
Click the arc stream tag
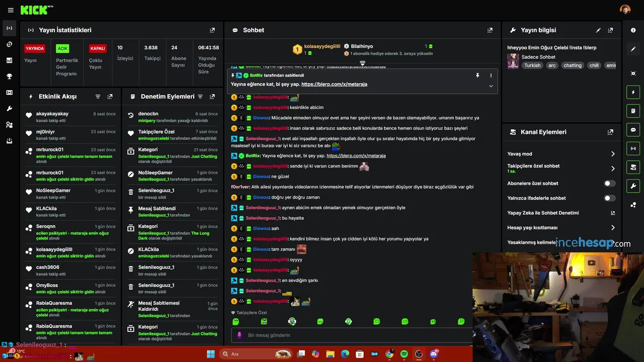[x=552, y=65]
